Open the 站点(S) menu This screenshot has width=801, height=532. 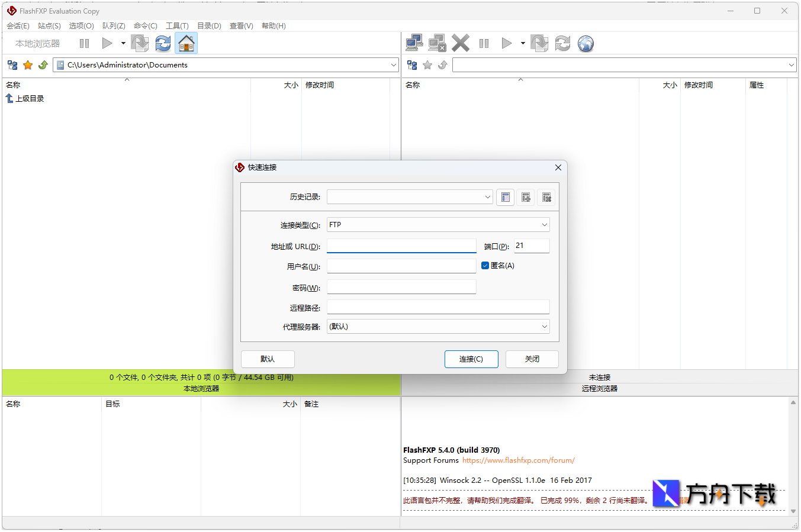pos(49,26)
